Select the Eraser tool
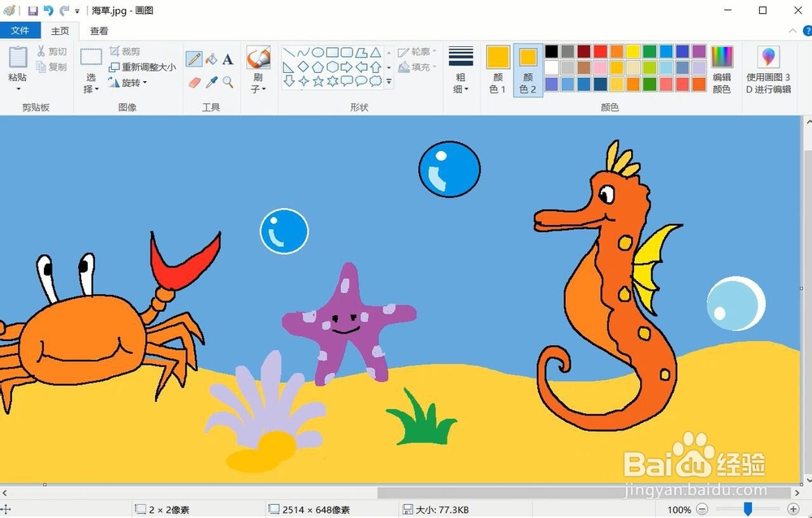 coord(194,82)
